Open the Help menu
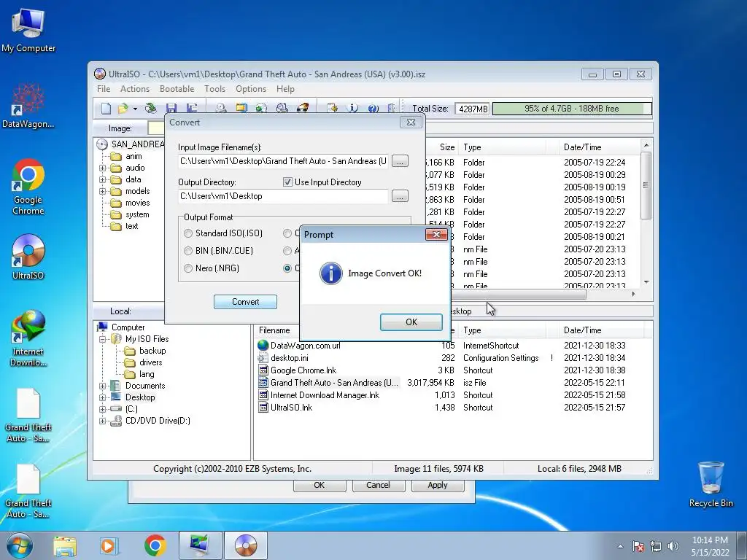 (x=285, y=89)
